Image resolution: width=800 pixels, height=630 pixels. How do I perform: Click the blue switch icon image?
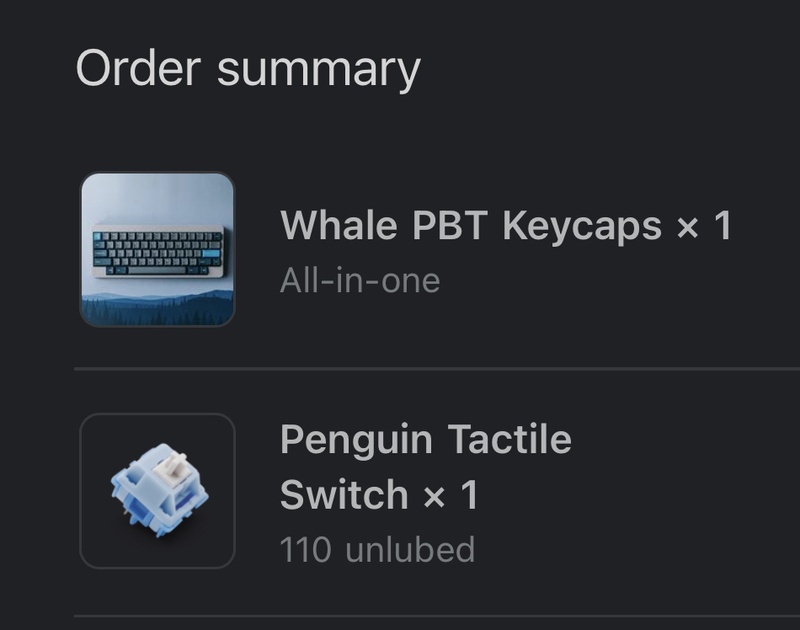tap(160, 489)
